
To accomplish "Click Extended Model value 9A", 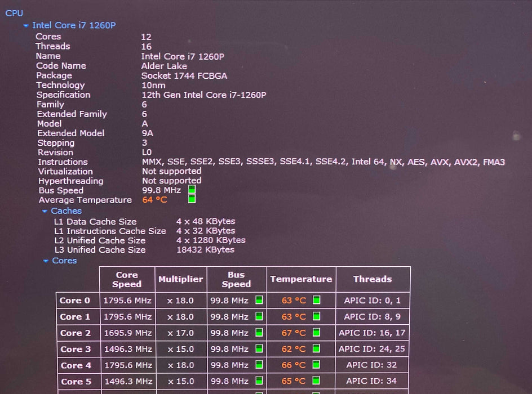I will [148, 133].
